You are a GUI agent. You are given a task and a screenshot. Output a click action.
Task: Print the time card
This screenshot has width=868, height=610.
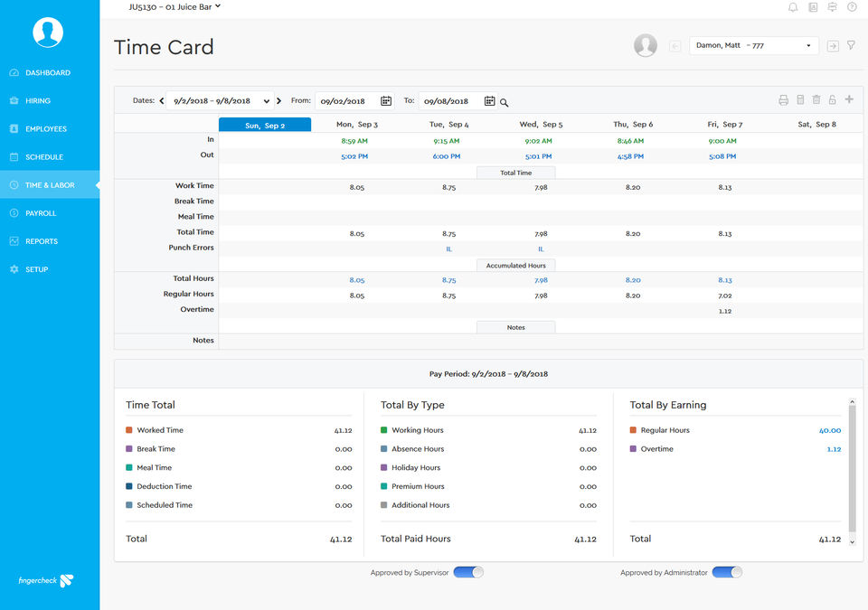tap(783, 99)
